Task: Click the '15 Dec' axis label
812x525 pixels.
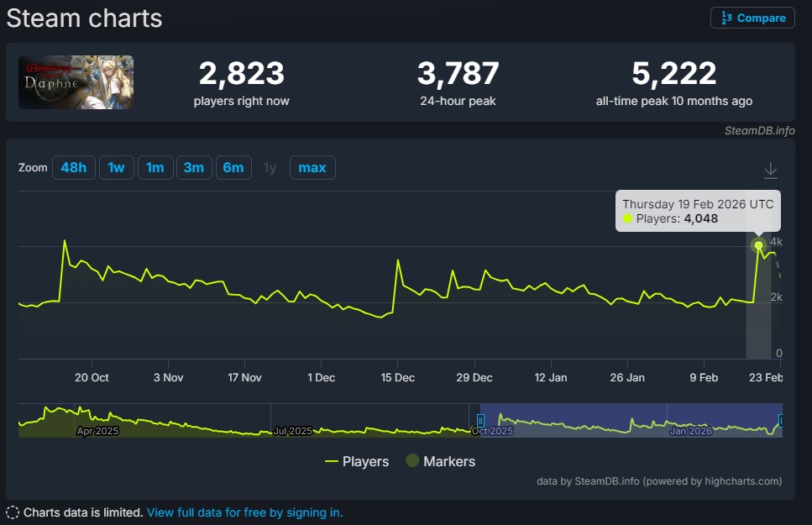Action: (398, 378)
